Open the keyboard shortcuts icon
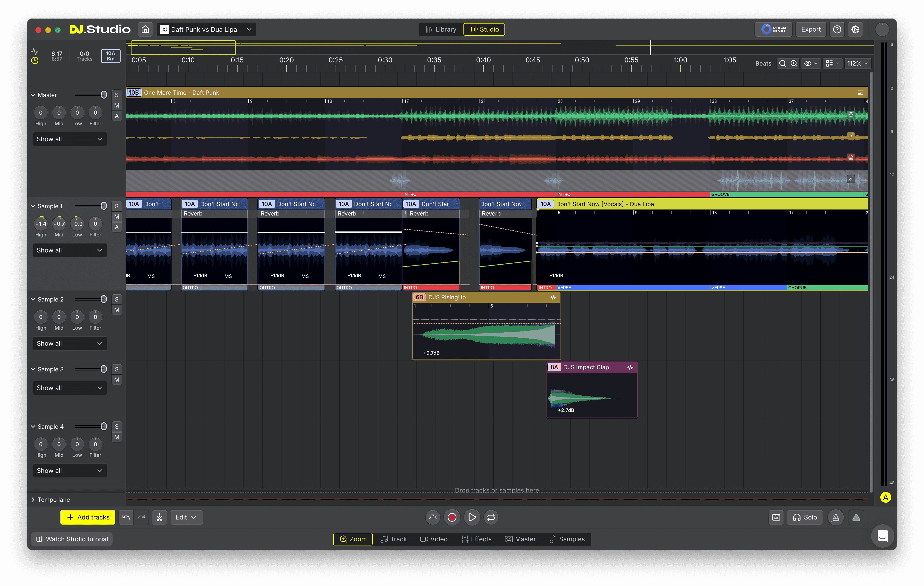Screen dimensions: 924x586 tap(776, 517)
